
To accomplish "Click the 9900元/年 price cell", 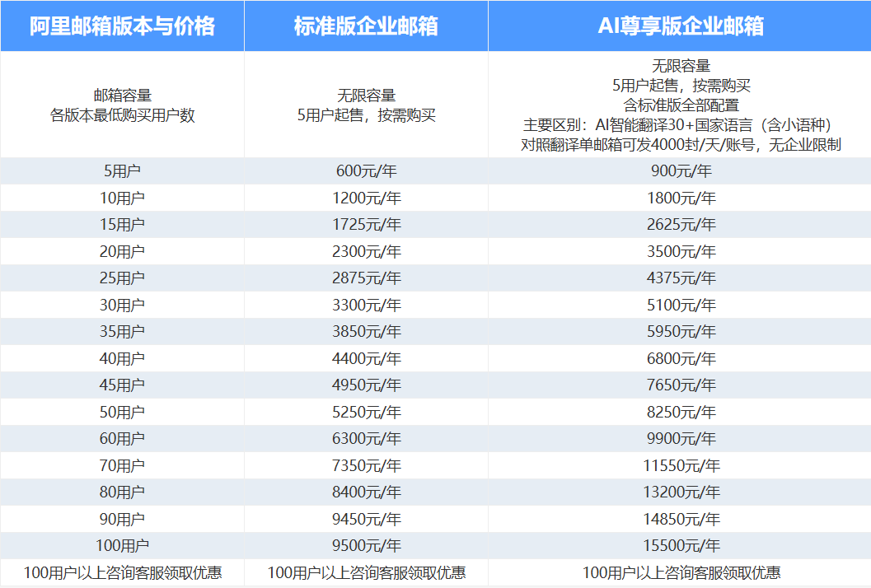I will [x=681, y=439].
